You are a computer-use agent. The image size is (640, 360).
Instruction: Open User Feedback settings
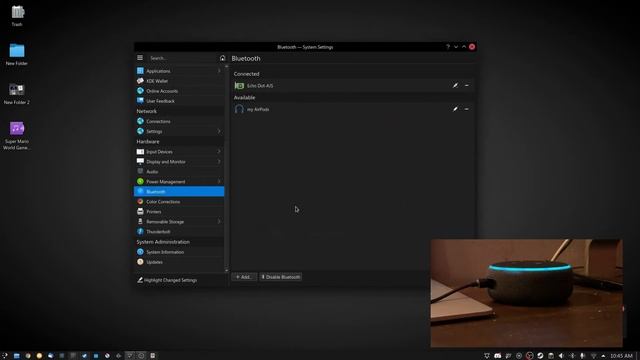(x=179, y=101)
